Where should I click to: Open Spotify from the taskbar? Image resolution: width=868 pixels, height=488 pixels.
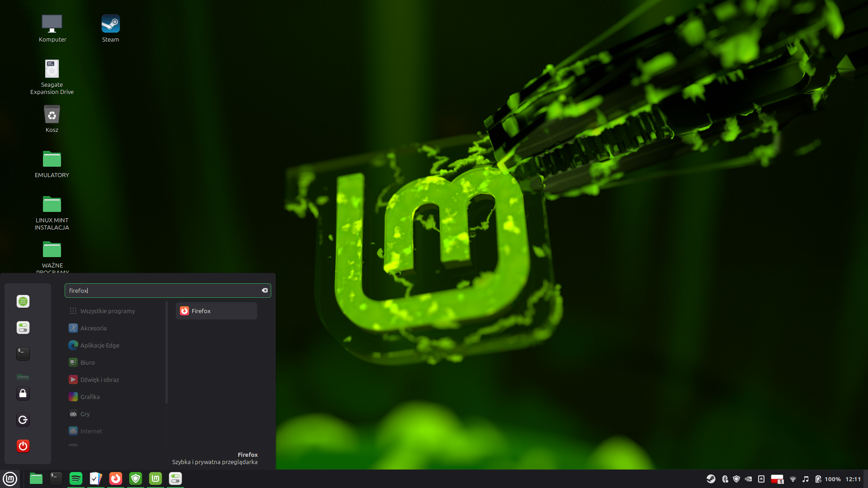pyautogui.click(x=76, y=479)
